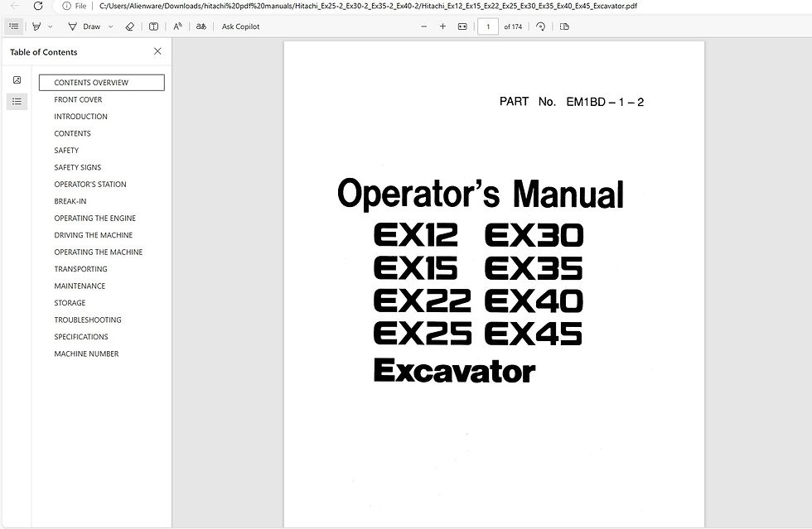Go to SAFETY section

click(66, 150)
